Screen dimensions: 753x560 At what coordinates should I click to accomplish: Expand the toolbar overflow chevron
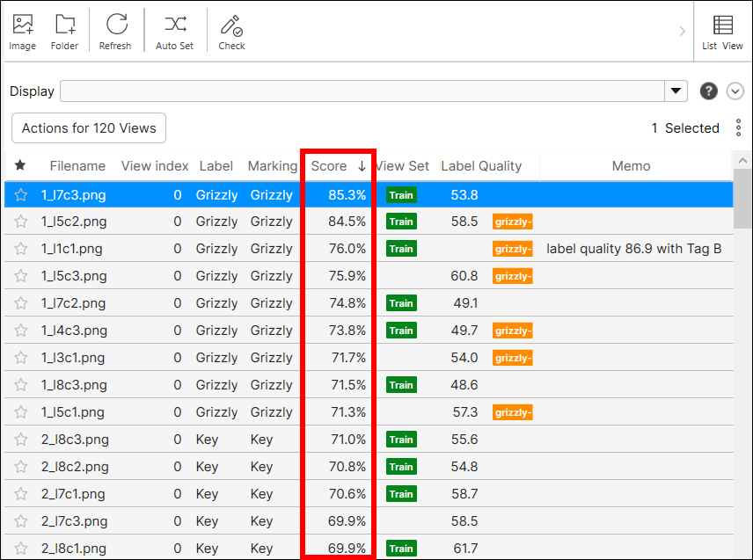pos(682,32)
